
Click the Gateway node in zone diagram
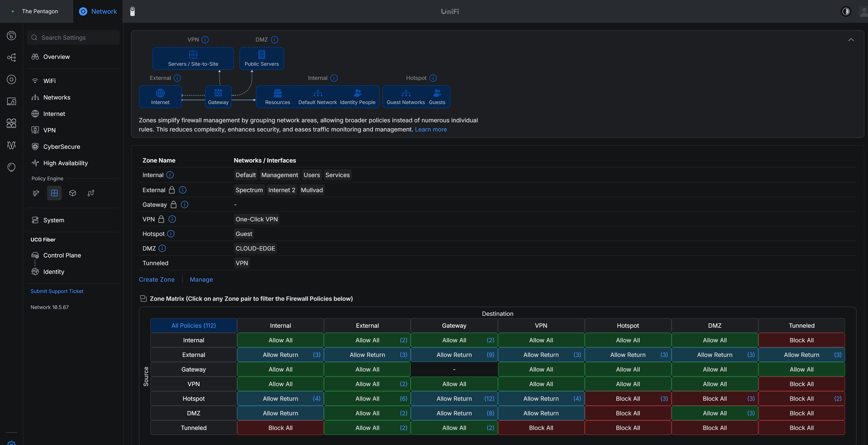click(x=218, y=97)
